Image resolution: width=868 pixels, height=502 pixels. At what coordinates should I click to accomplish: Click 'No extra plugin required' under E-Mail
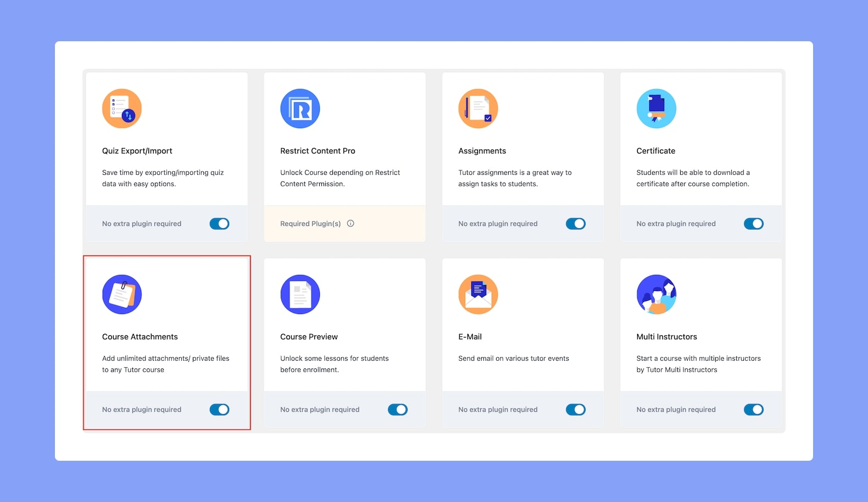point(498,410)
